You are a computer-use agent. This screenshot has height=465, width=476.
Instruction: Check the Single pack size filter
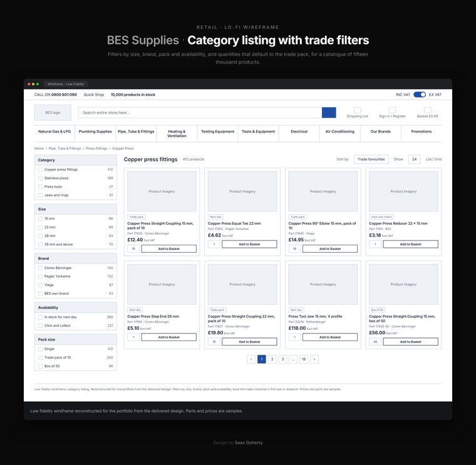click(40, 349)
